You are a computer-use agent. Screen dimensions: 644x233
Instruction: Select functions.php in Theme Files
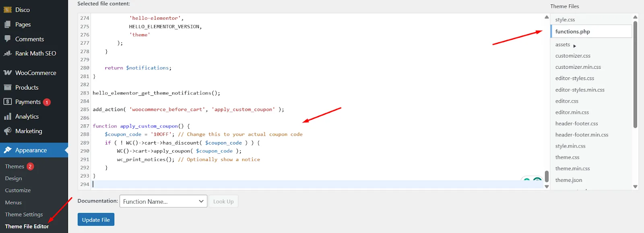click(x=591, y=31)
